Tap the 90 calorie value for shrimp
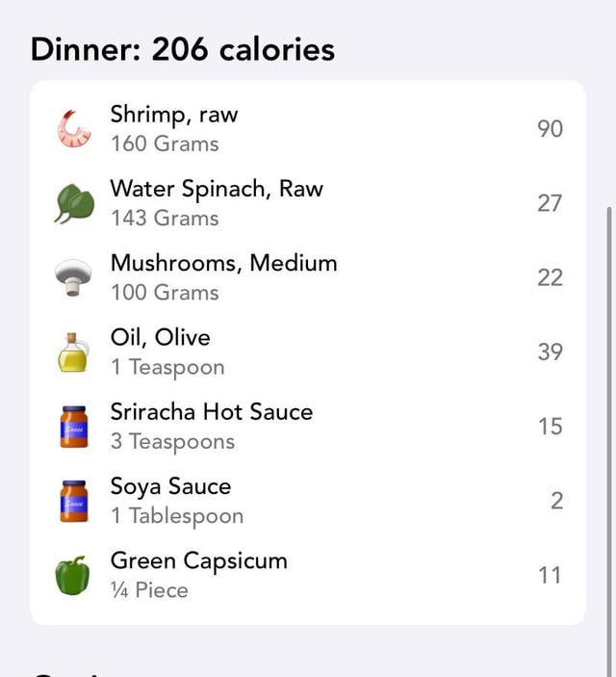The height and width of the screenshot is (677, 616). coord(550,129)
